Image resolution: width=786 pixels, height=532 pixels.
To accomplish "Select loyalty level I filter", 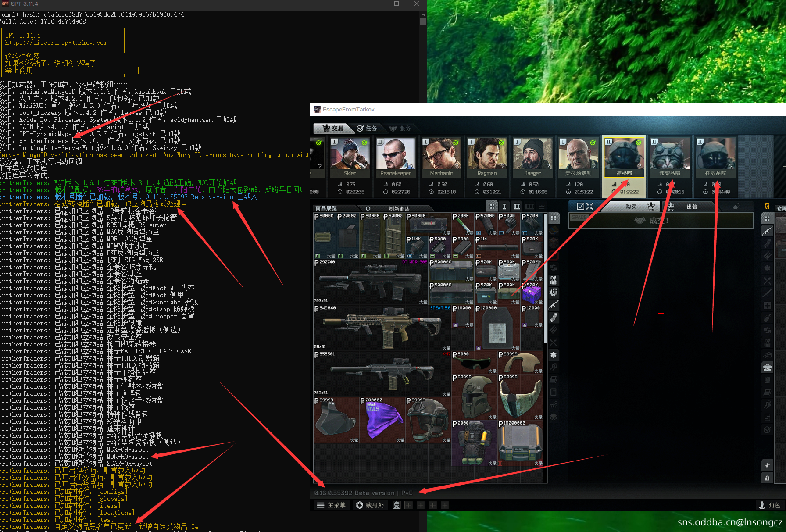I will 504,207.
